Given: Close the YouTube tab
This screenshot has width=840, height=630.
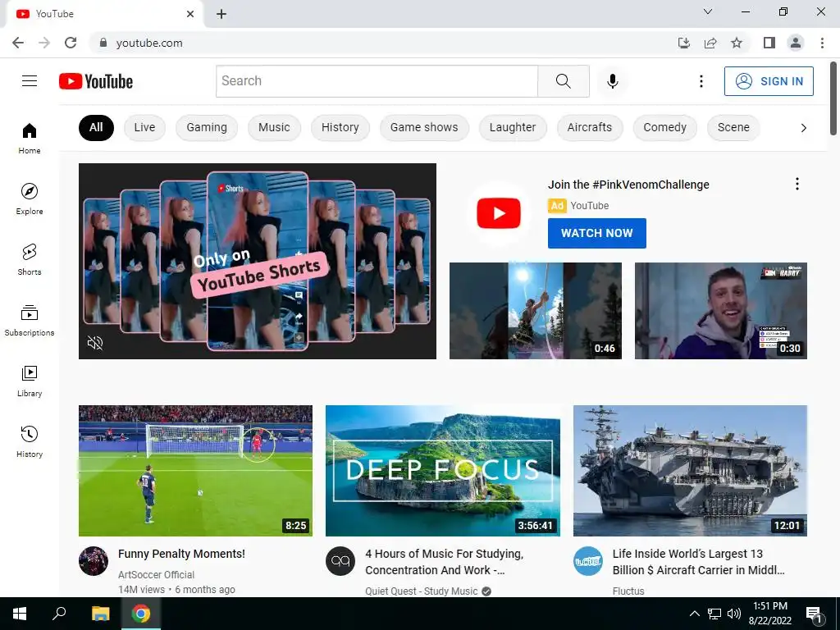Looking at the screenshot, I should coord(190,14).
